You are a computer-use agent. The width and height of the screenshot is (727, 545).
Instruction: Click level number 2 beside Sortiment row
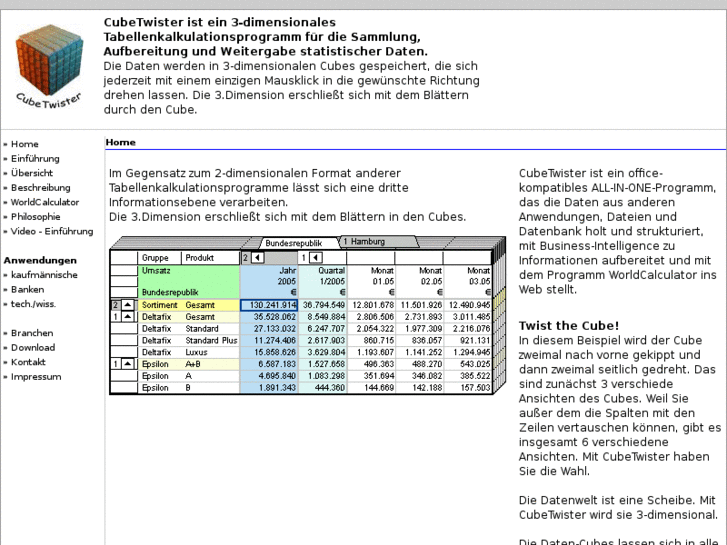(116, 305)
